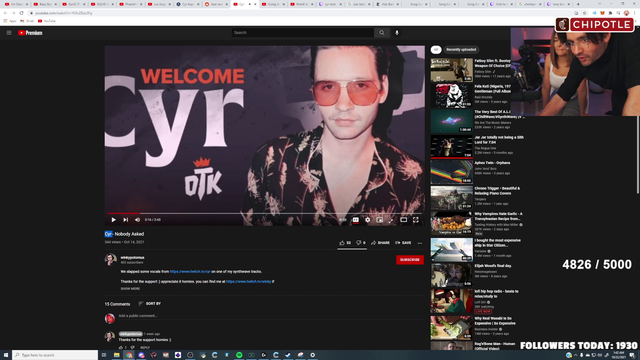This screenshot has width=640, height=360.
Task: Like the video with thumbs up
Action: click(x=345, y=243)
